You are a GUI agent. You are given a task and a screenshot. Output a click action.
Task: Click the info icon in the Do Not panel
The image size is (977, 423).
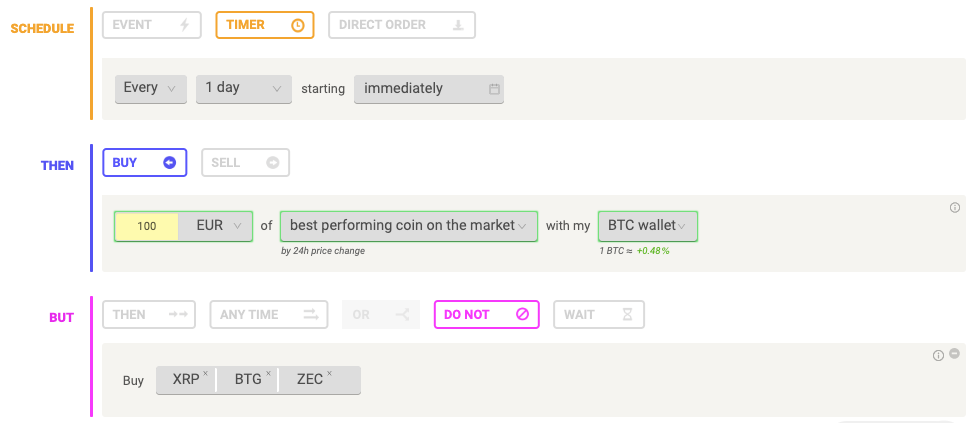[x=938, y=356]
